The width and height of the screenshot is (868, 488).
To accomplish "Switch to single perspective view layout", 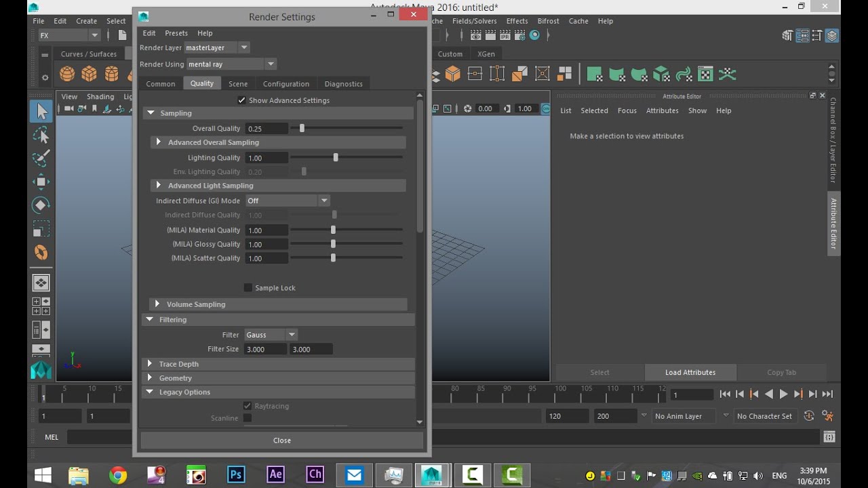I will (x=41, y=283).
